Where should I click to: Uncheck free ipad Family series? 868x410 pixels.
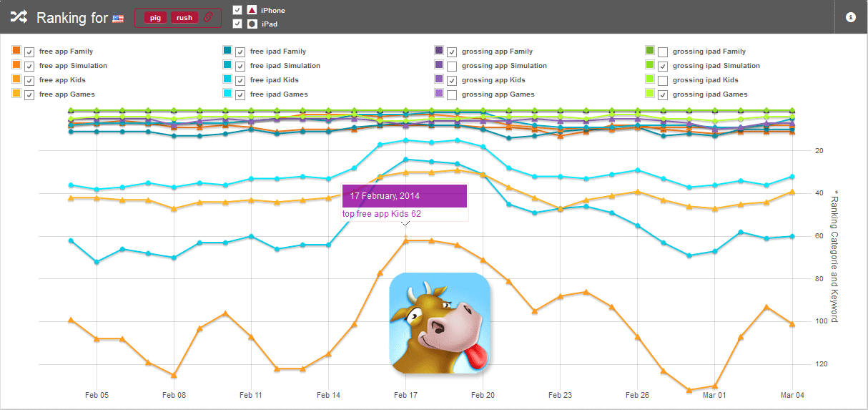point(240,52)
